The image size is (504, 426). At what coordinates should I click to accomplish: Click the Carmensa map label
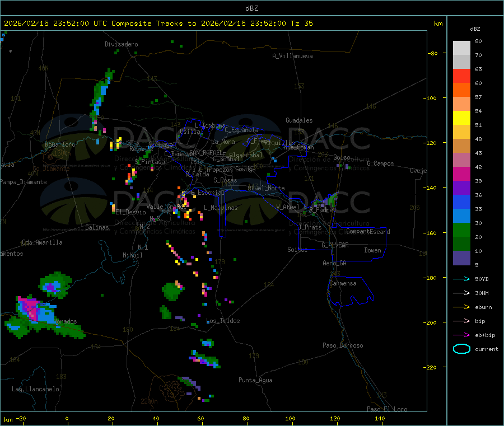(x=343, y=283)
